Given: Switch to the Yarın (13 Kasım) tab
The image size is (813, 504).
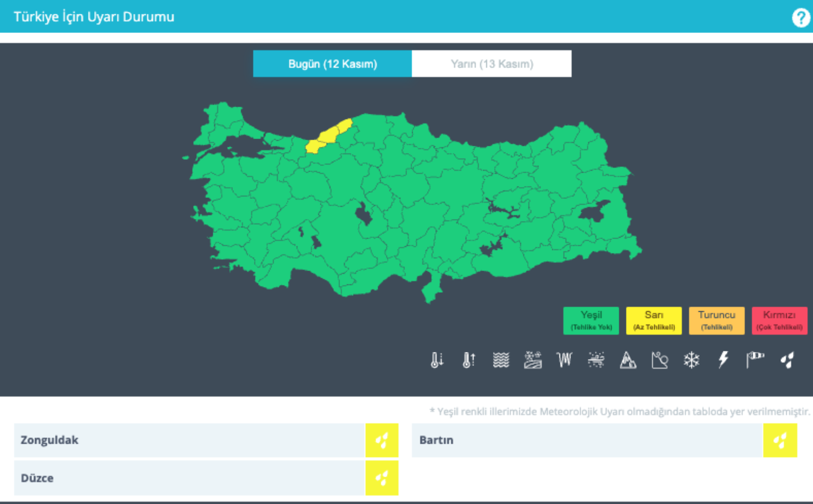Looking at the screenshot, I should pyautogui.click(x=492, y=64).
